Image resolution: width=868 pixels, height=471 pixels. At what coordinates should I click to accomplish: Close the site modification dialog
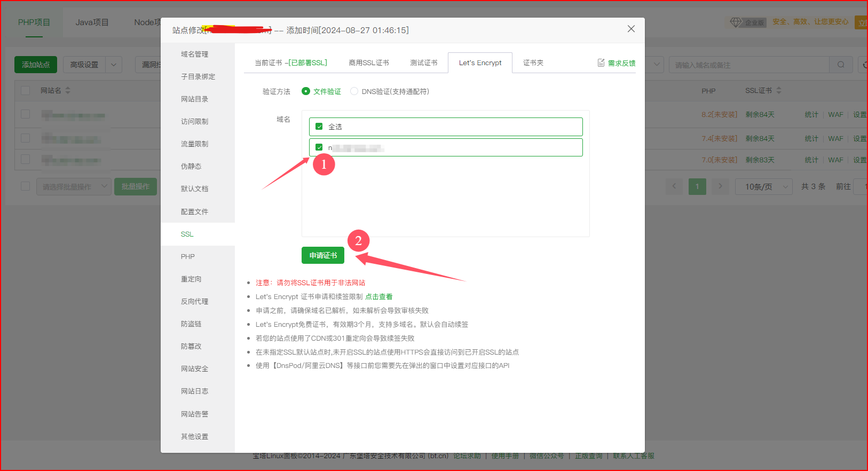click(x=631, y=29)
